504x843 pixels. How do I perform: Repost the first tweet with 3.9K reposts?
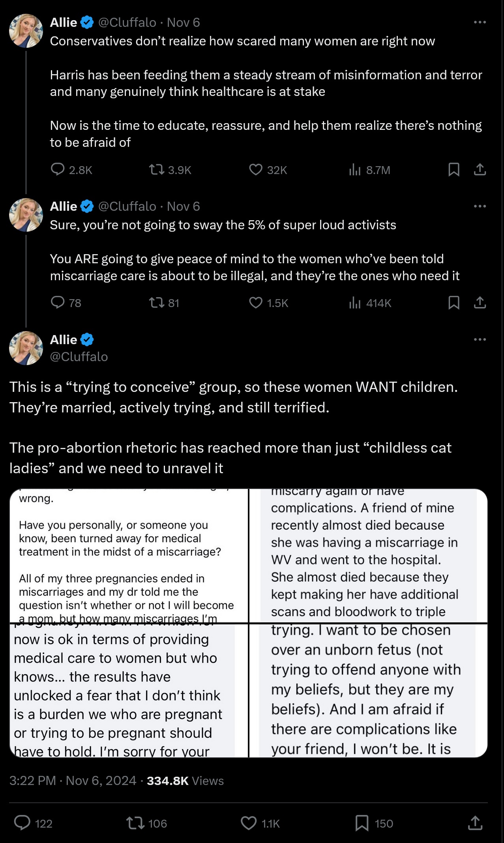[156, 170]
